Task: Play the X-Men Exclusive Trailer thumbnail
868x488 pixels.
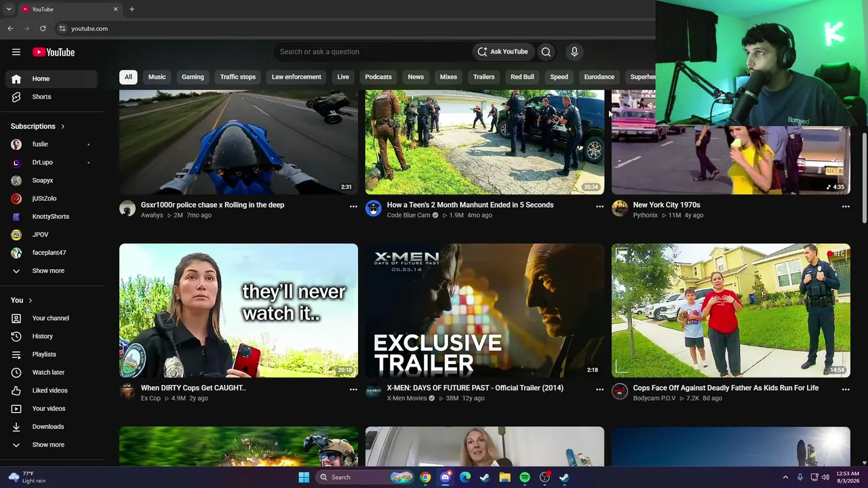Action: [485, 310]
